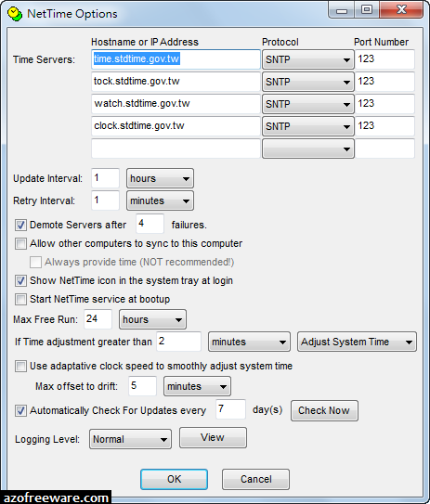Image resolution: width=430 pixels, height=504 pixels.
Task: Open Retry Interval units dropdown
Action: click(x=160, y=200)
